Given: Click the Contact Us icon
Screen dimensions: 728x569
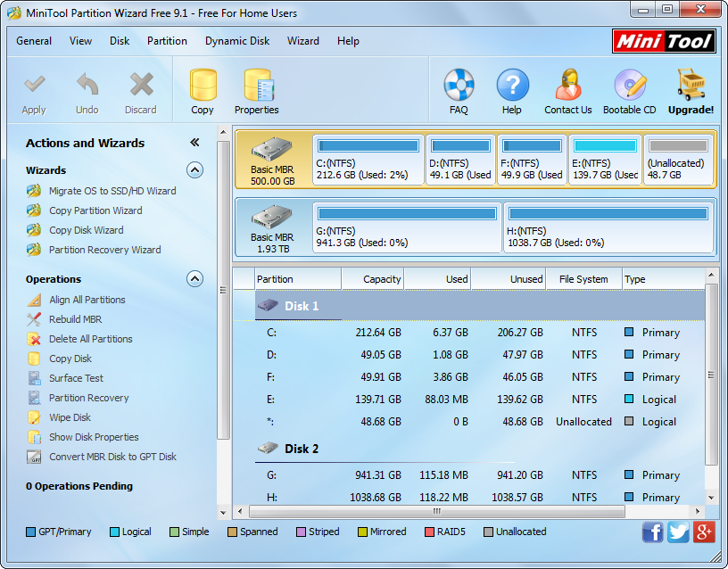Looking at the screenshot, I should [567, 85].
